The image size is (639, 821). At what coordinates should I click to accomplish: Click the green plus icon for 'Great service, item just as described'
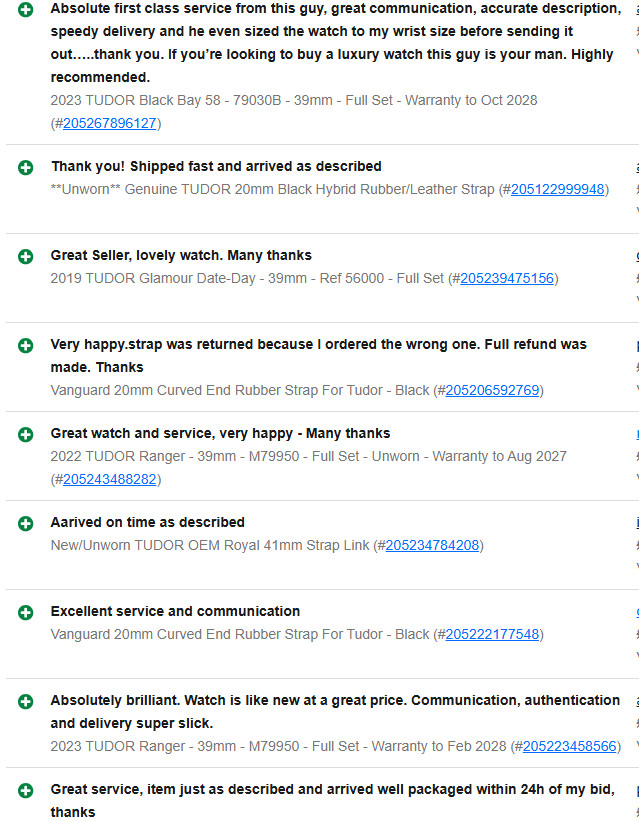(25, 791)
